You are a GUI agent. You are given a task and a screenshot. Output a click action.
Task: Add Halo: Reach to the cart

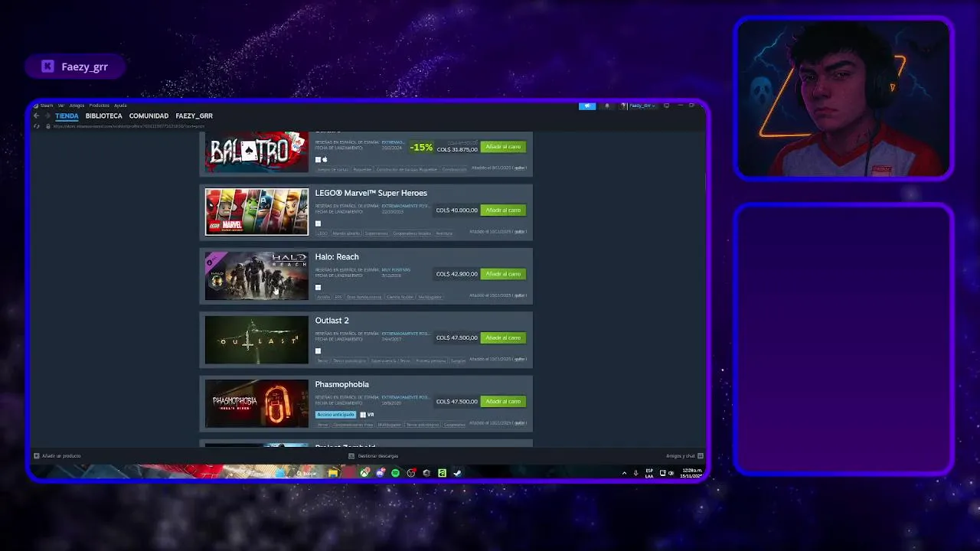(x=503, y=274)
